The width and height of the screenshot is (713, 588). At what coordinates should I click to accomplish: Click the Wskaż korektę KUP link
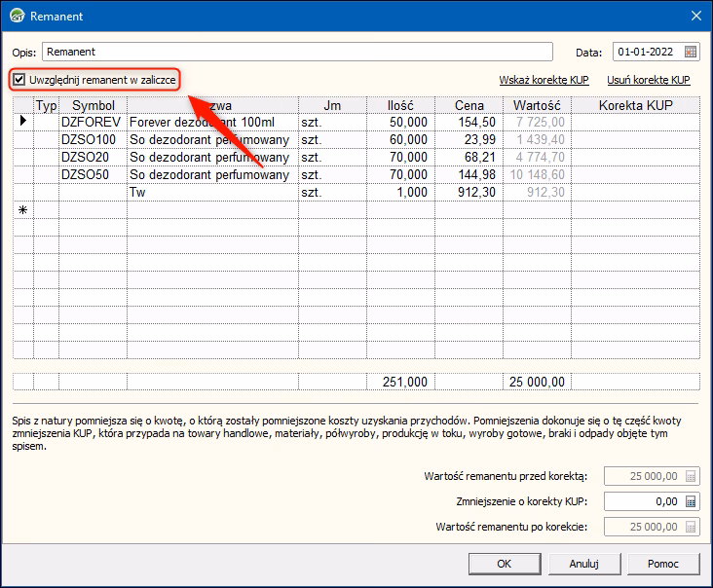pos(546,80)
